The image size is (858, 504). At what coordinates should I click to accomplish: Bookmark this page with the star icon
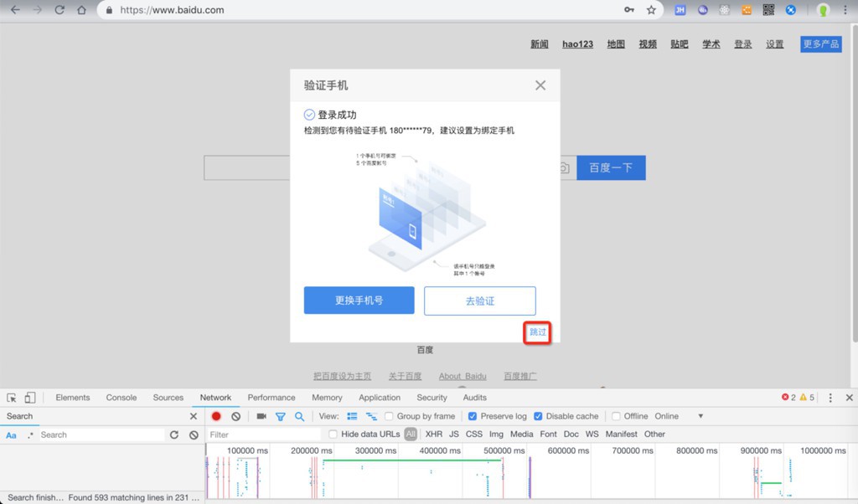pyautogui.click(x=651, y=10)
